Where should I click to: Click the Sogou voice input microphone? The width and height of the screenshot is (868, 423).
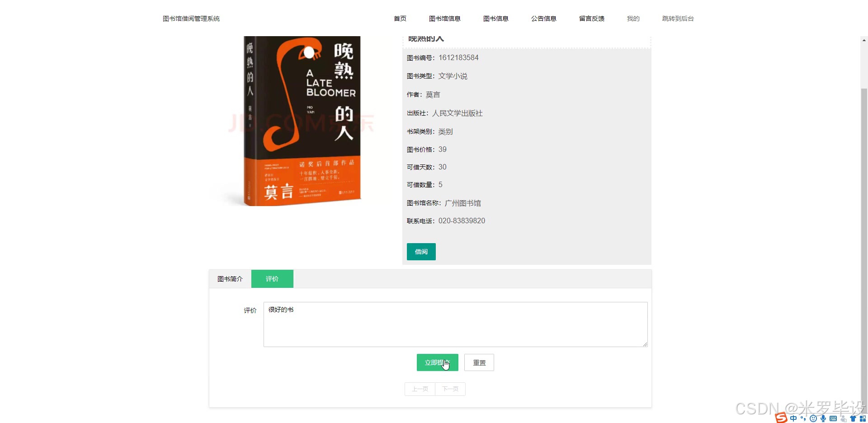[823, 418]
